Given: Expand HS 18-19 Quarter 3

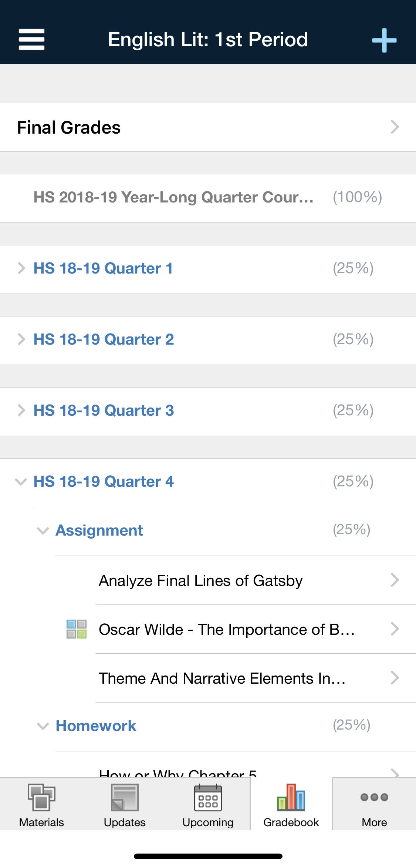Looking at the screenshot, I should (21, 410).
